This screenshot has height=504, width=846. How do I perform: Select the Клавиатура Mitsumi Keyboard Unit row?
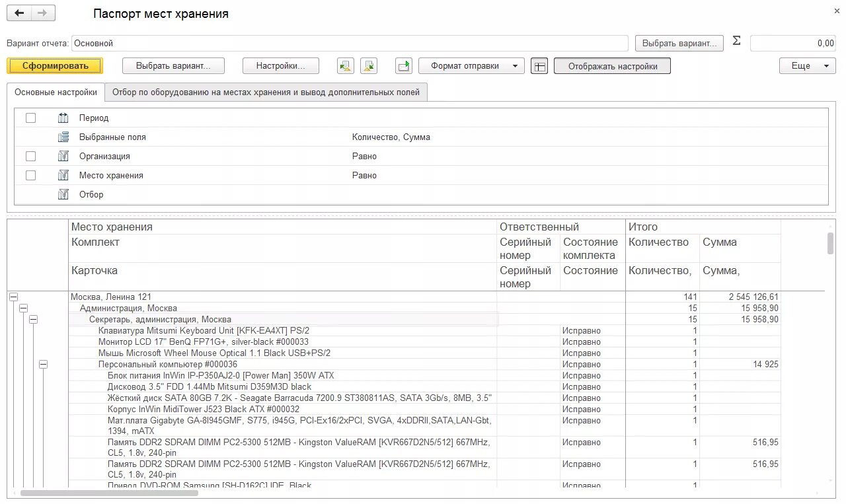[x=204, y=331]
